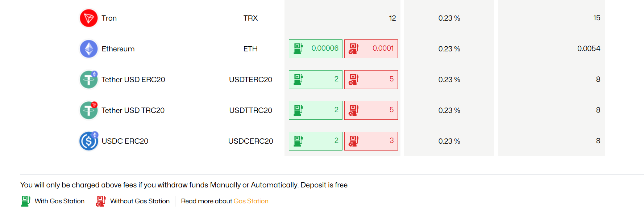Click the red Without Gas Station legend icon
The image size is (644, 216).
(100, 201)
